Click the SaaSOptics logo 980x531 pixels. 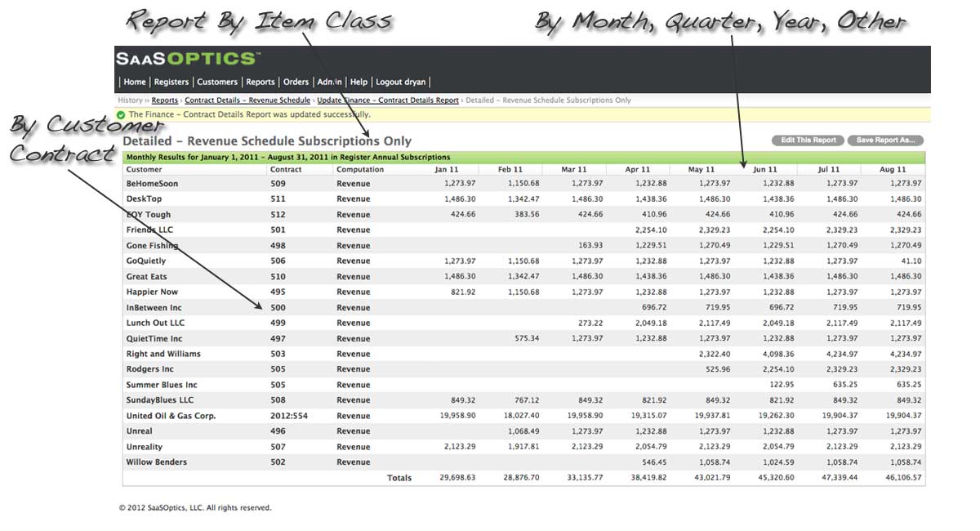click(188, 59)
